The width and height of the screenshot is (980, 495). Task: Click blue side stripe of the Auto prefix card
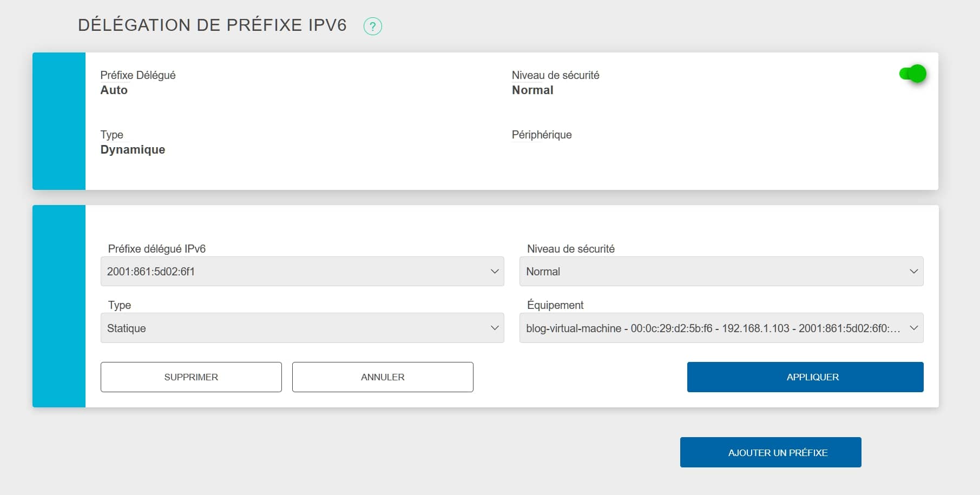(x=59, y=121)
